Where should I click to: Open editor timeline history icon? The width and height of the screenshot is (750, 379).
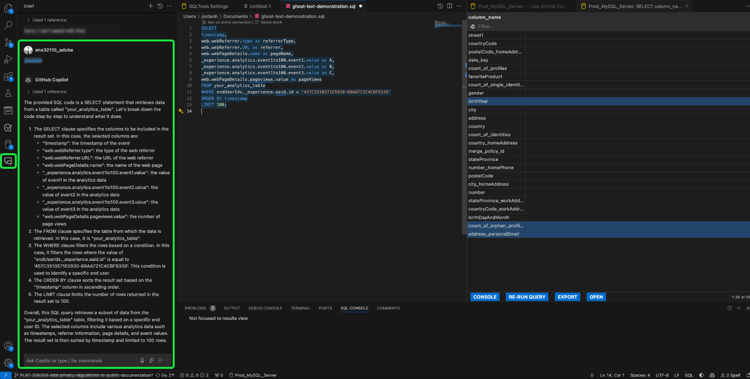point(440,6)
